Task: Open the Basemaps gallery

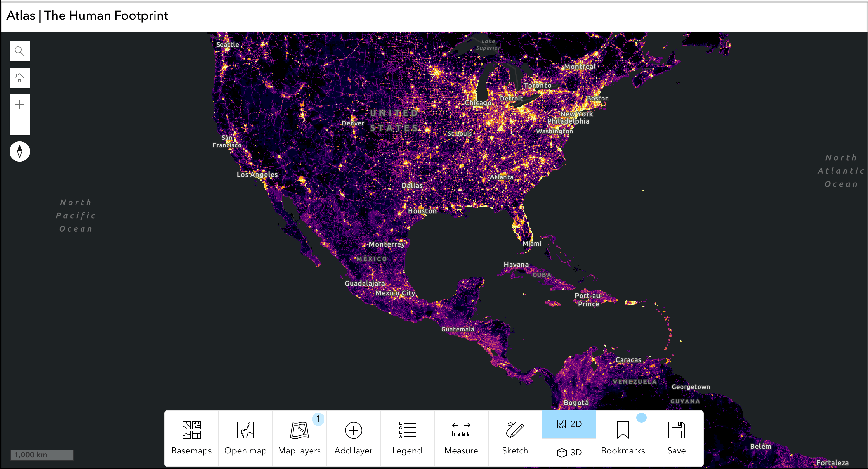Action: click(x=191, y=438)
